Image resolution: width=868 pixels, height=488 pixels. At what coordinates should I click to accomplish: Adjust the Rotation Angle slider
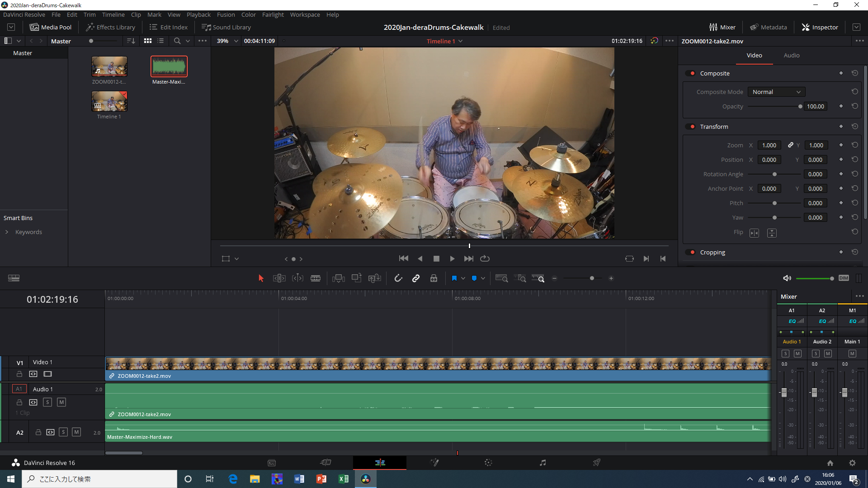(x=774, y=174)
